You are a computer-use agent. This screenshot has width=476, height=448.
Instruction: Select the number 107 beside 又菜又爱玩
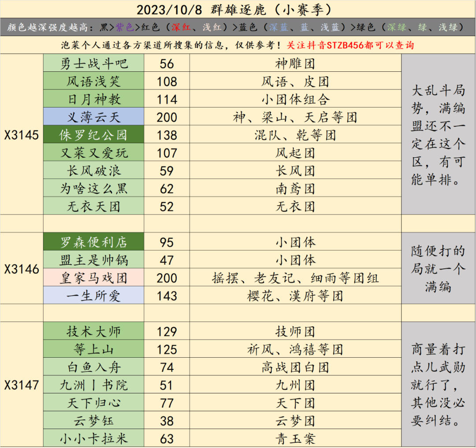click(x=167, y=152)
